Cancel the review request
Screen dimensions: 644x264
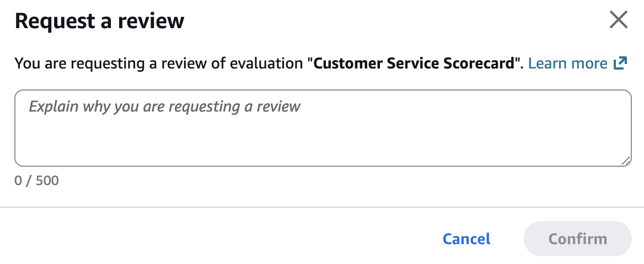(466, 239)
